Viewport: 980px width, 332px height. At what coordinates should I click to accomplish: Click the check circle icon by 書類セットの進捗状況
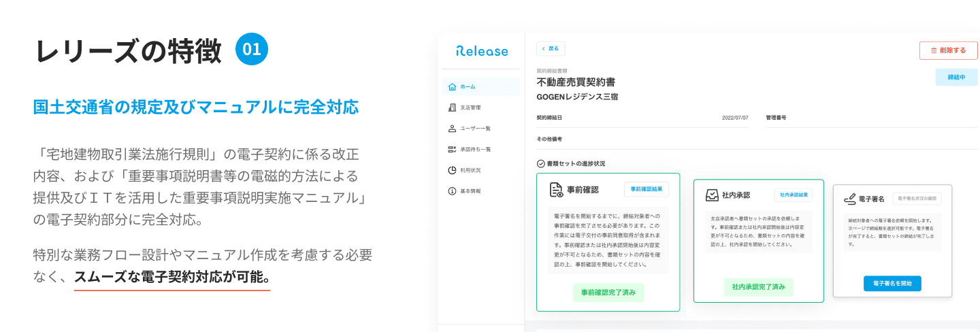[541, 164]
